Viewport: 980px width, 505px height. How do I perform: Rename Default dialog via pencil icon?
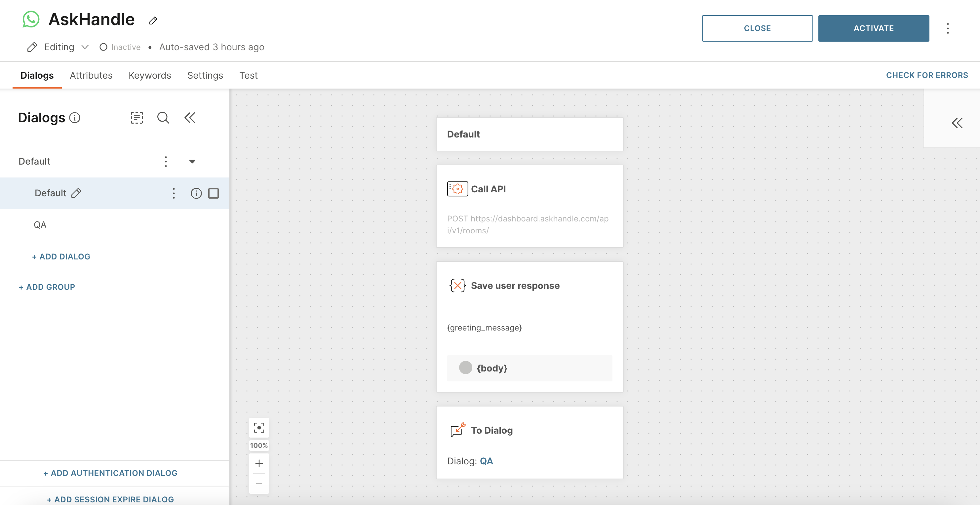click(76, 193)
